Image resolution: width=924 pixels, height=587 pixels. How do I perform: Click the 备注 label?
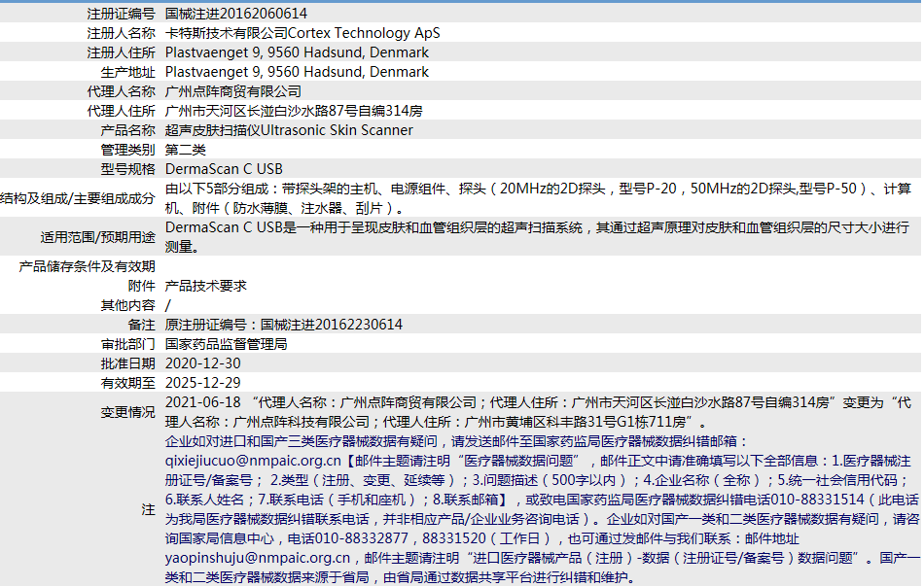point(141,325)
